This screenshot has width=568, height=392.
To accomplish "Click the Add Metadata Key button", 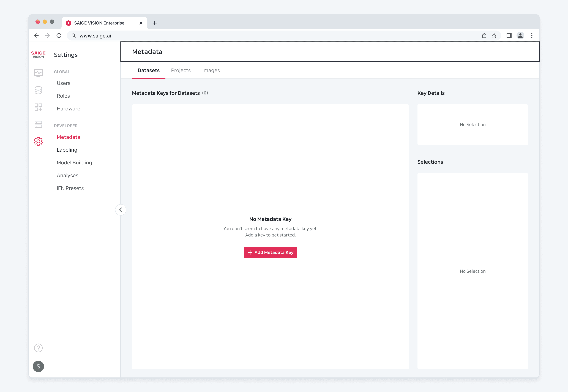I will (x=270, y=252).
